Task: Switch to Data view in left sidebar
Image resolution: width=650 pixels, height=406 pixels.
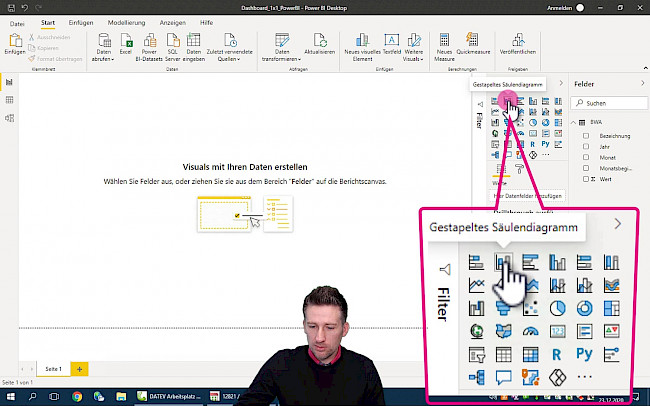Action: 9,100
